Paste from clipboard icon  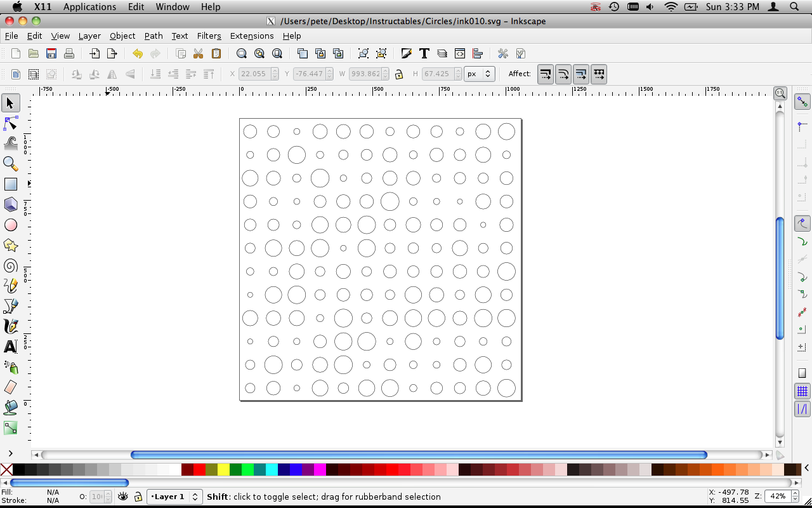(x=216, y=53)
